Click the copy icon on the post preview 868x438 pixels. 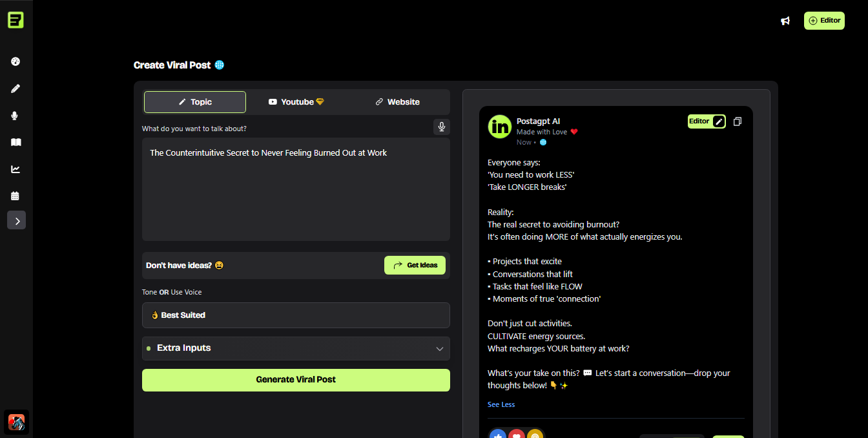point(738,121)
